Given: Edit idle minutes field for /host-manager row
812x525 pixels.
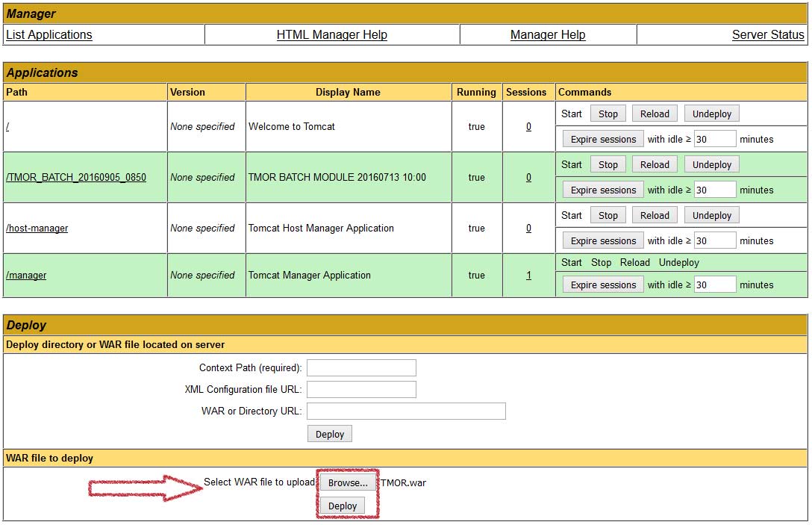Looking at the screenshot, I should tap(715, 240).
